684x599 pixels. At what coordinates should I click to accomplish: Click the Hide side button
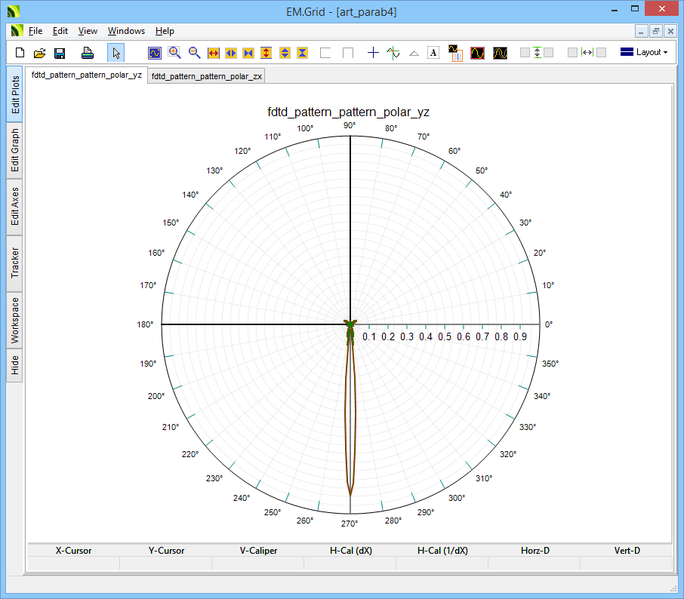(15, 364)
